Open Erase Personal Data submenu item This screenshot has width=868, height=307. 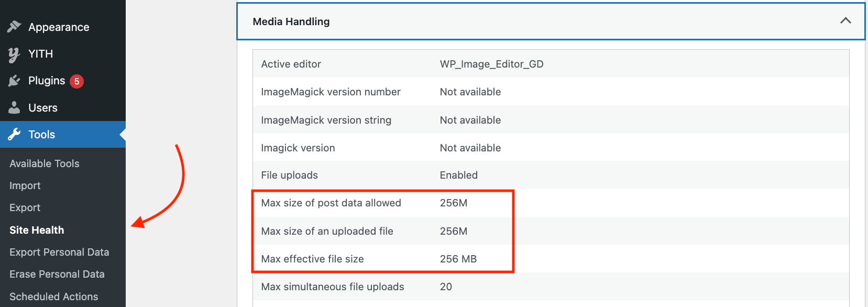pos(57,274)
